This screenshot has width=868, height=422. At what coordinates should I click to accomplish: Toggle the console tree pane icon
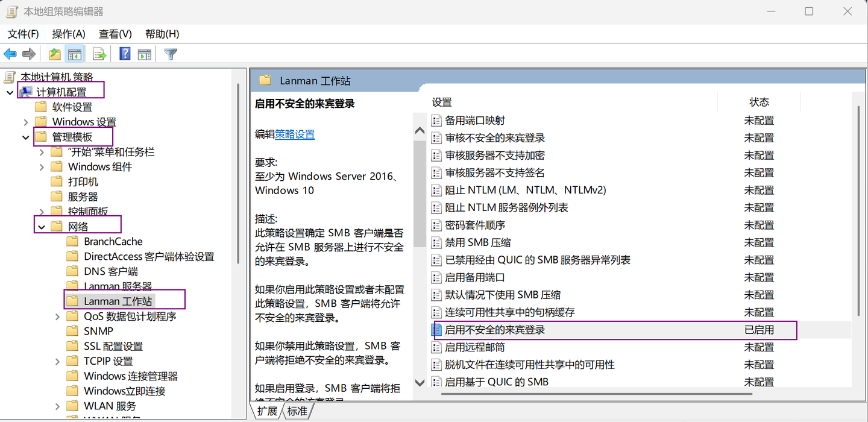(74, 54)
